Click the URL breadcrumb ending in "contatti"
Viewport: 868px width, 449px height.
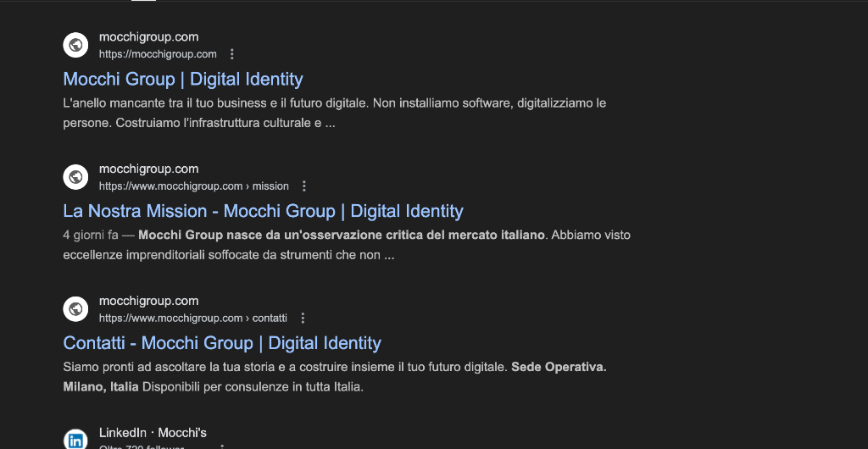pyautogui.click(x=192, y=319)
